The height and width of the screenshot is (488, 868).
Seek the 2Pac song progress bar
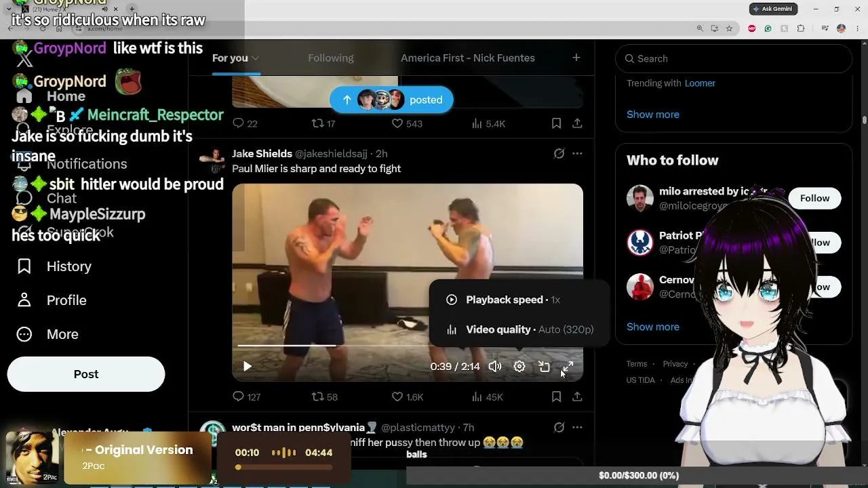285,467
